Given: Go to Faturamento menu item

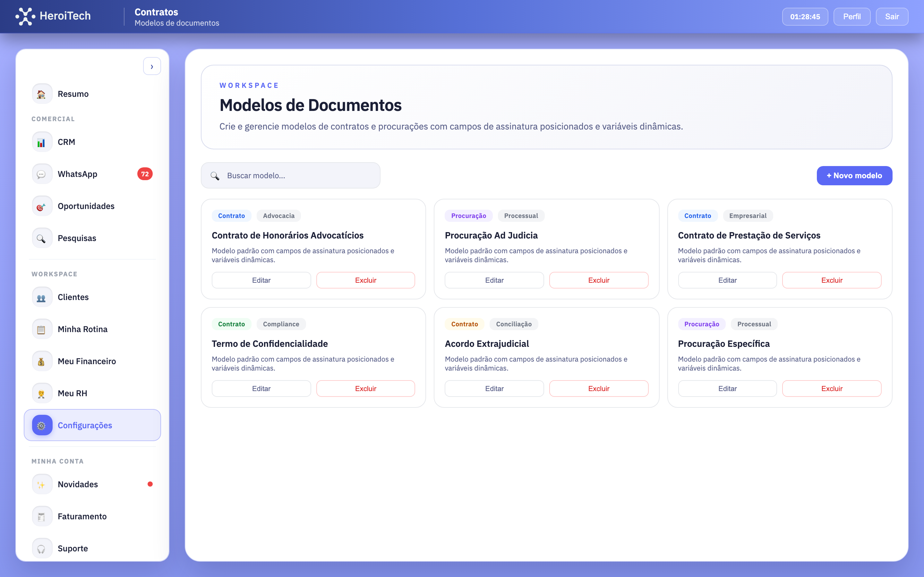Looking at the screenshot, I should coord(82,516).
